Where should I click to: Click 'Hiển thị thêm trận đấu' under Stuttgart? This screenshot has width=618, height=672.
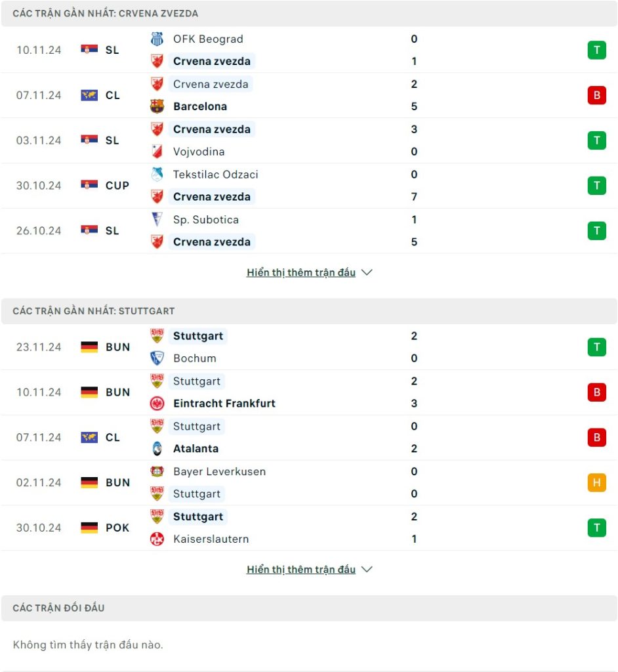click(x=301, y=570)
